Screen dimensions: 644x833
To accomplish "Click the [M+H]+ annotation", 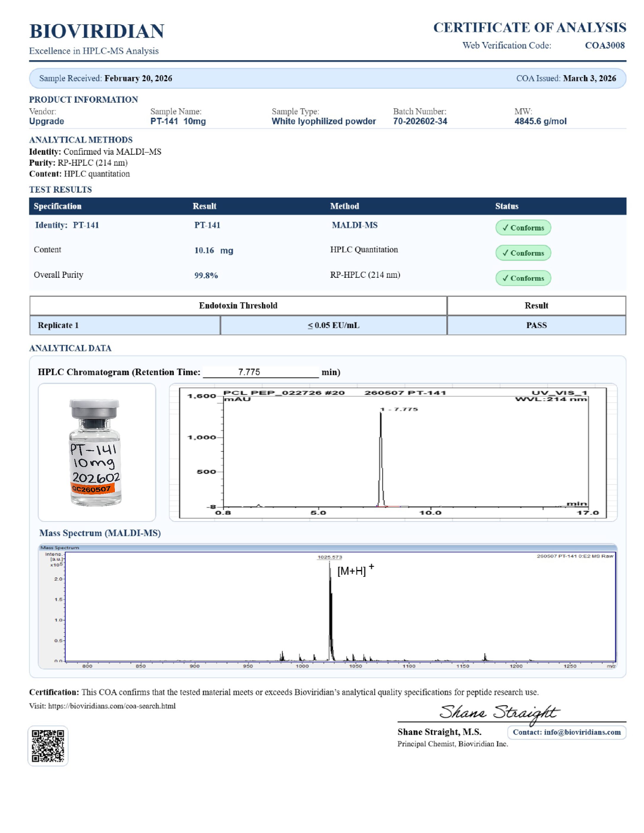I will click(355, 570).
